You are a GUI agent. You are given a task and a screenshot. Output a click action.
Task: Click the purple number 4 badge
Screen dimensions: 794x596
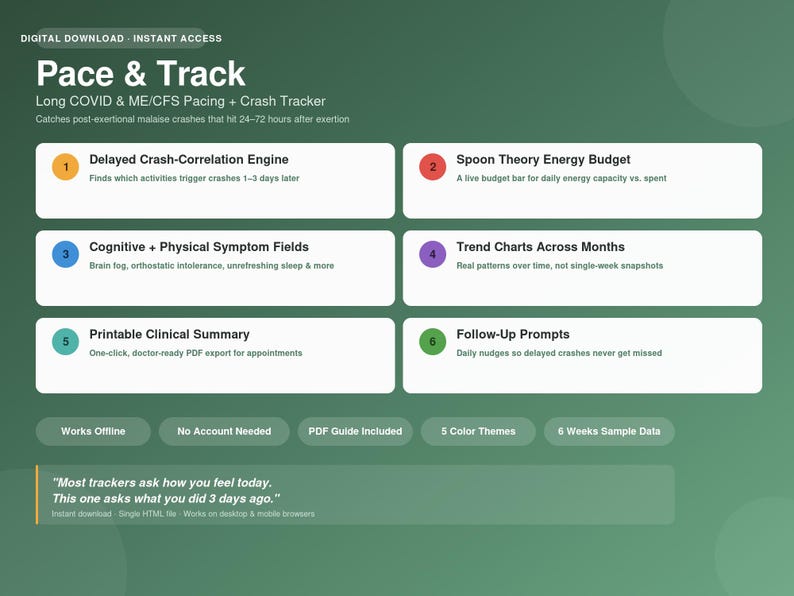(x=432, y=254)
